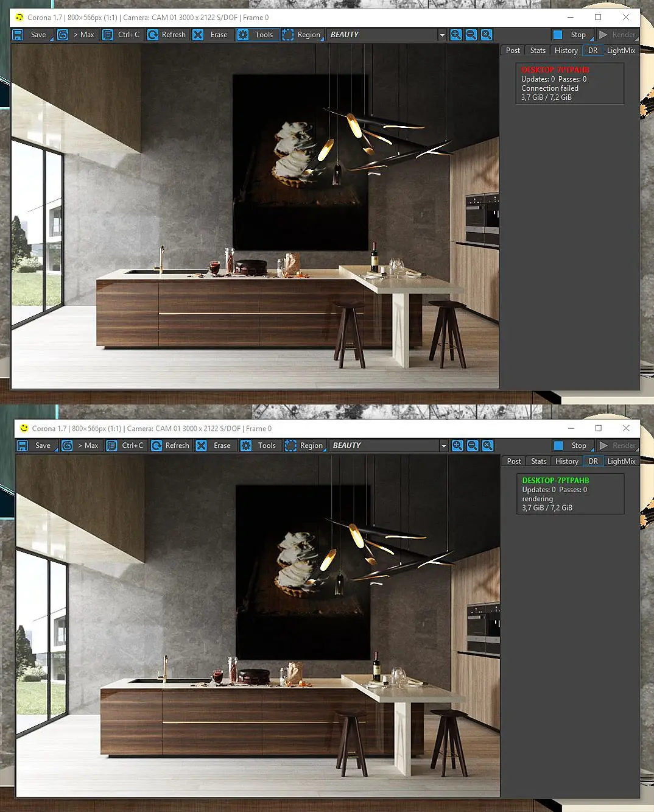Click the copy-to-Max icon in top window
Screen dimensions: 654x812
click(x=63, y=35)
